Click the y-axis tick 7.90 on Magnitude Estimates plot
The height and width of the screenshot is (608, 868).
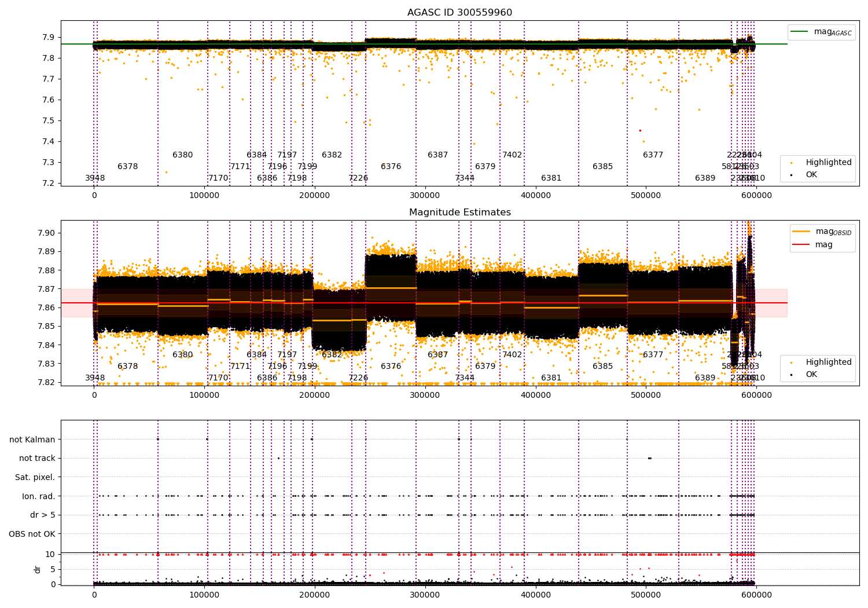point(47,233)
